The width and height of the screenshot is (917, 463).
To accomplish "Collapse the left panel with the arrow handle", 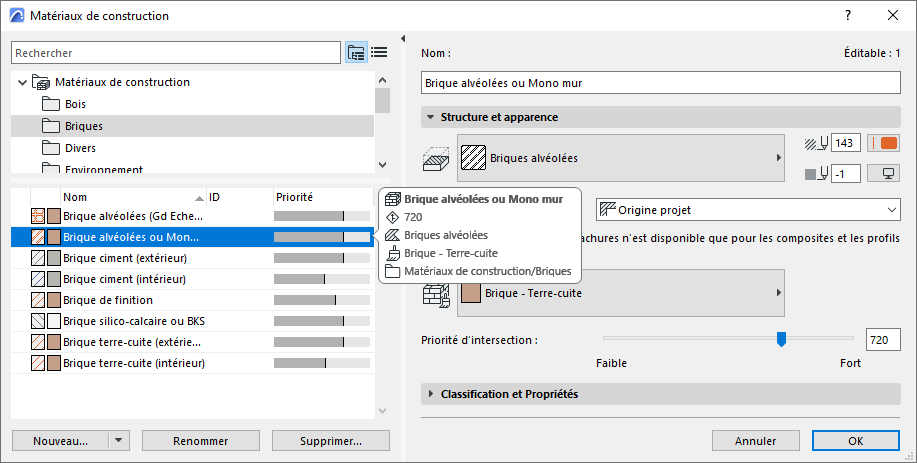I will coord(402,39).
